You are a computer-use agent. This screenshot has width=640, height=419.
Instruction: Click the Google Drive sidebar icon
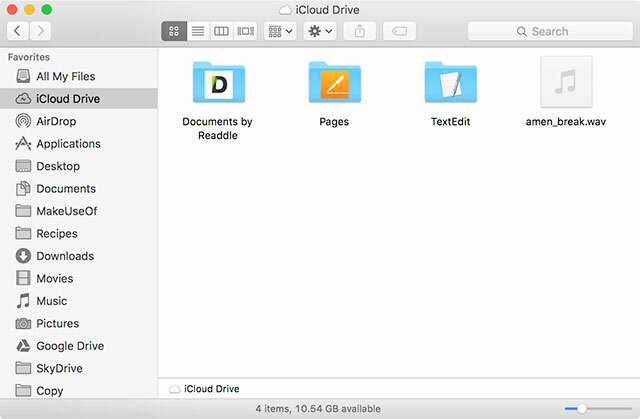click(23, 346)
